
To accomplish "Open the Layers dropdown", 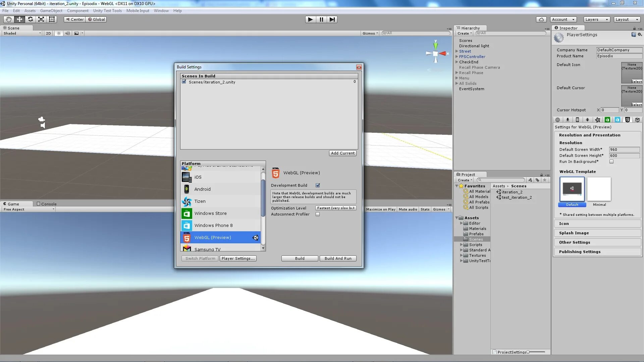I will point(596,19).
